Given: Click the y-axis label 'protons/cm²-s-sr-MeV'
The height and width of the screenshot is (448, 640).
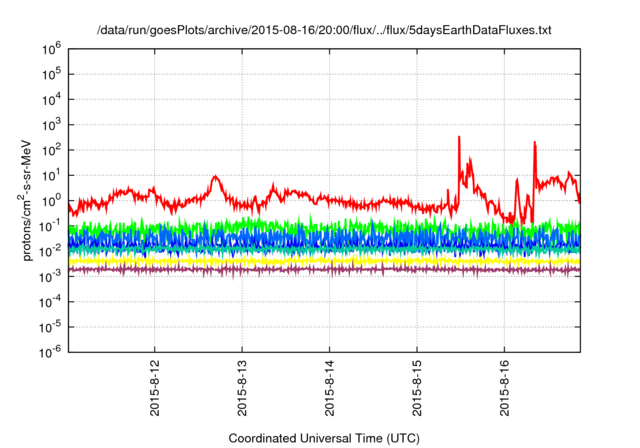Looking at the screenshot, I should (26, 200).
